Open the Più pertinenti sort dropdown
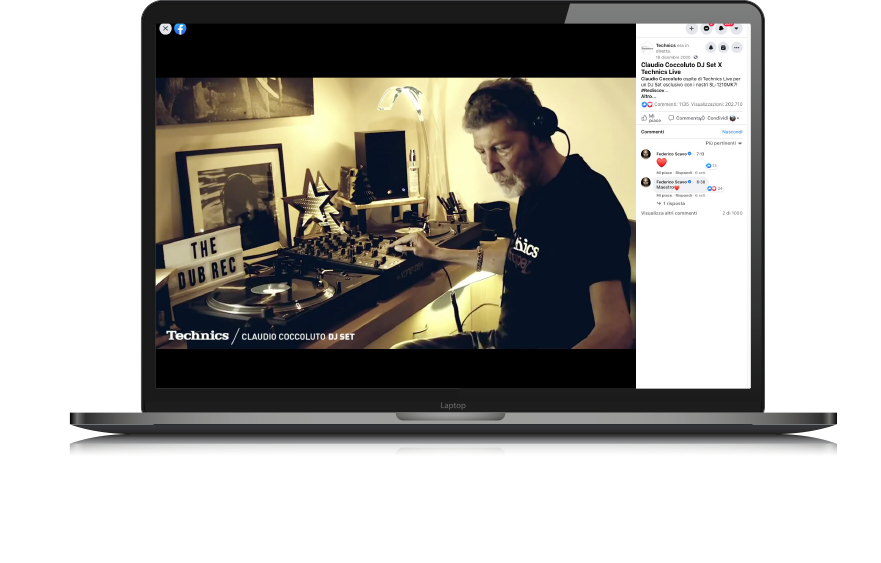Screen dimensions: 881x563 click(724, 143)
